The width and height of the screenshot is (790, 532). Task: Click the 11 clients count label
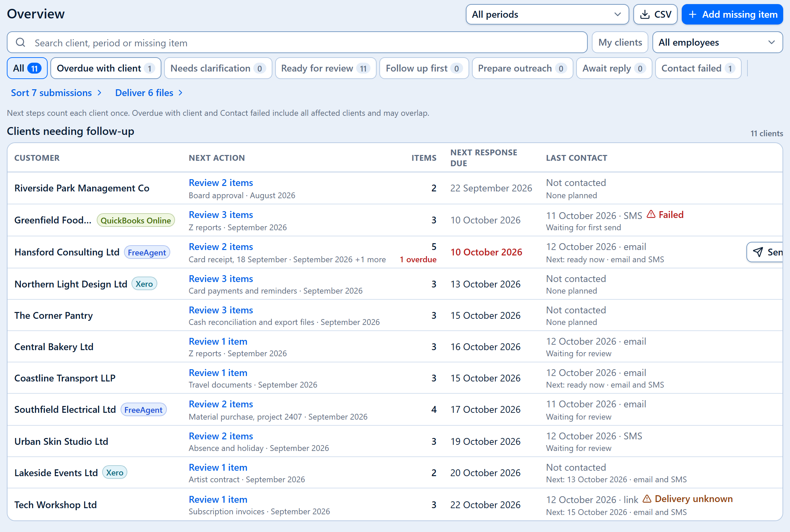coord(767,133)
